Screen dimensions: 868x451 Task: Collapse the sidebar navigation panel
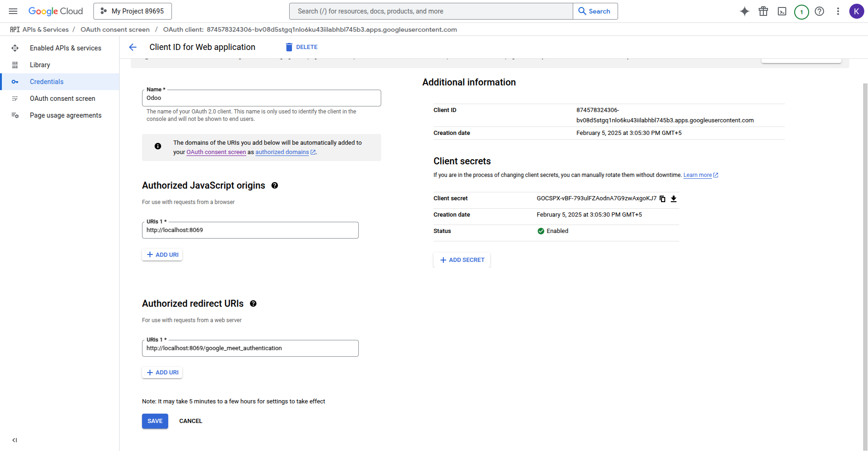15,440
